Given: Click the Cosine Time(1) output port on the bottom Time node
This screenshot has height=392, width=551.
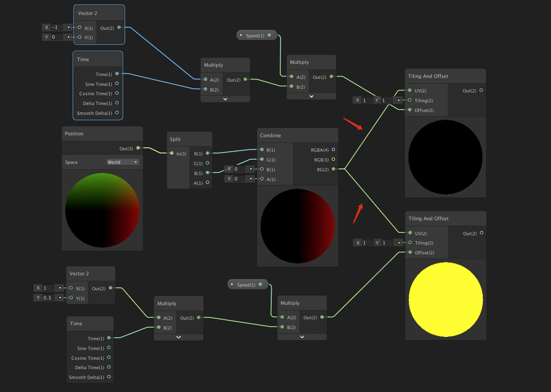Looking at the screenshot, I should [x=109, y=358].
